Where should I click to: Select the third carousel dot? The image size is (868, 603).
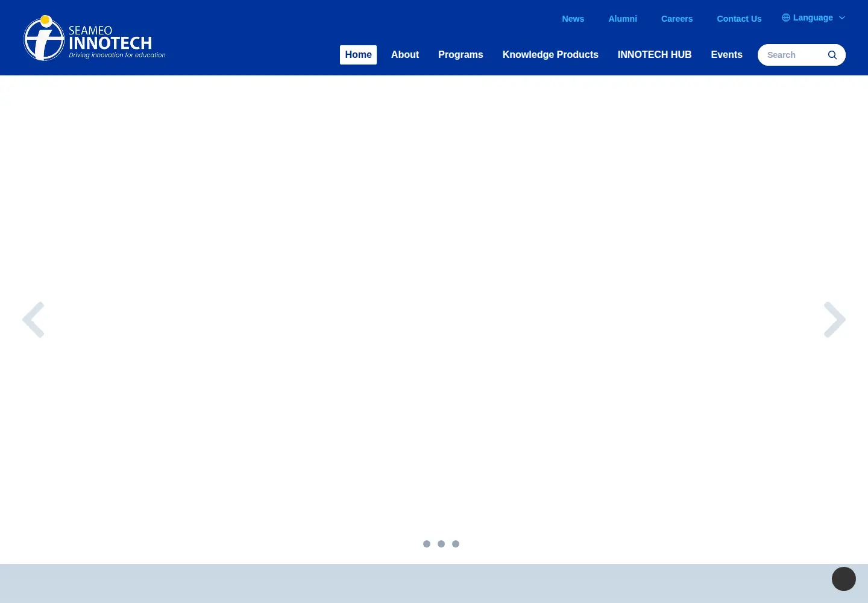click(456, 544)
